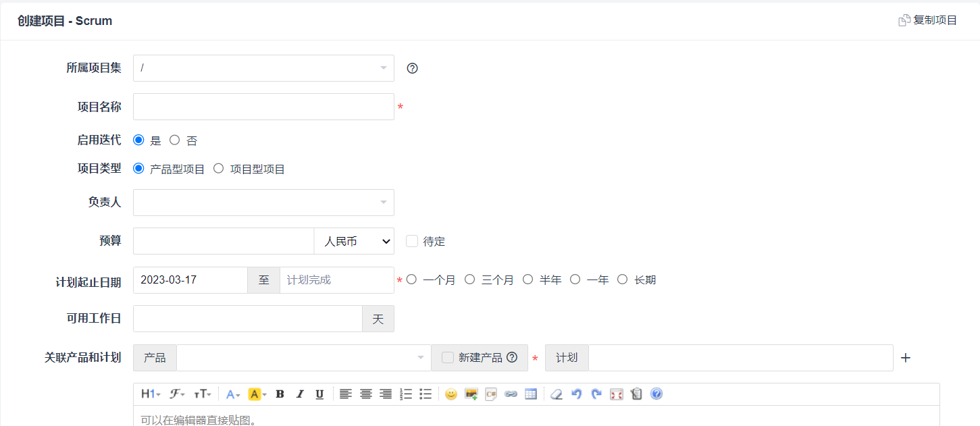This screenshot has height=426, width=980.
Task: Open the font size dropdown in editor
Action: click(x=203, y=394)
